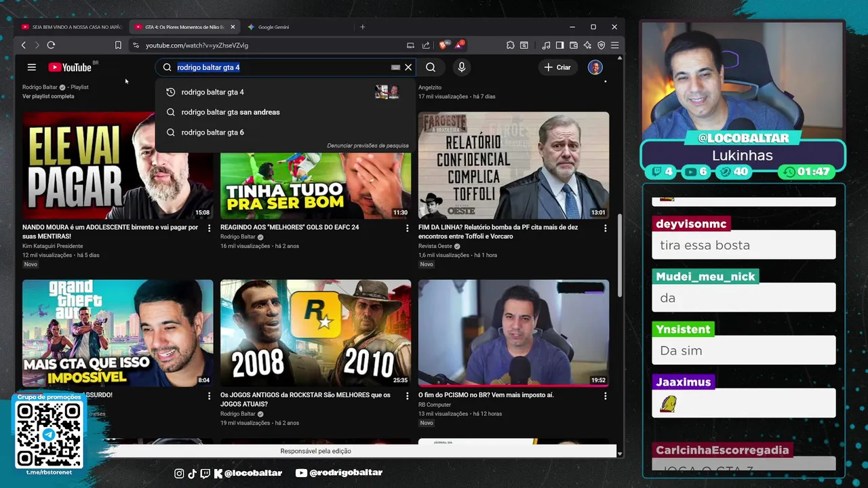The image size is (868, 488).
Task: Click Denunciar previsões de pesquisa link
Action: [368, 146]
